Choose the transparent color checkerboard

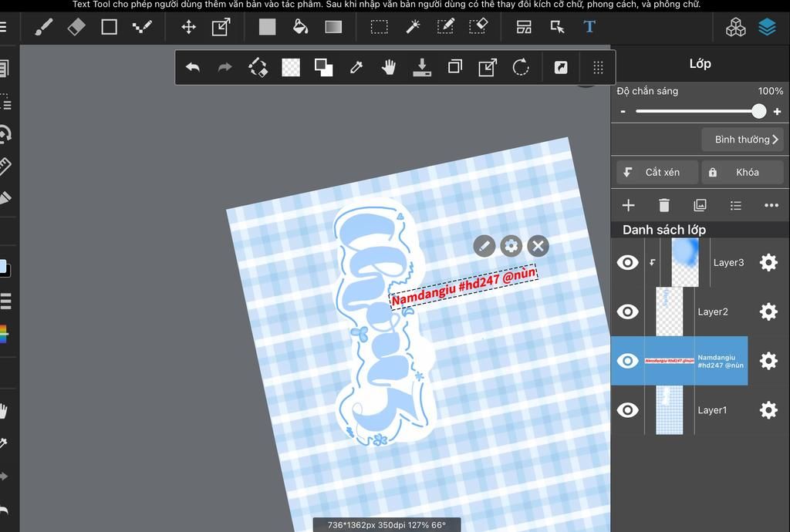click(x=291, y=67)
